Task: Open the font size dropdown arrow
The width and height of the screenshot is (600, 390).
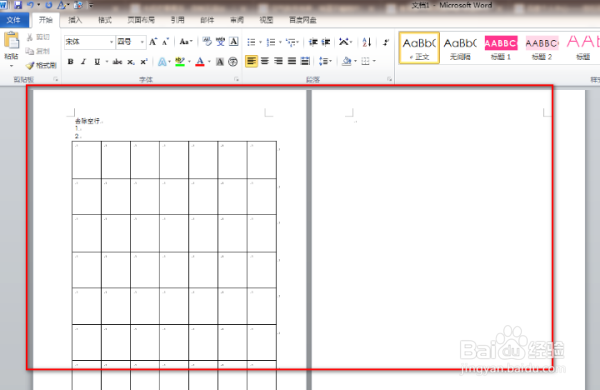Action: 142,42
